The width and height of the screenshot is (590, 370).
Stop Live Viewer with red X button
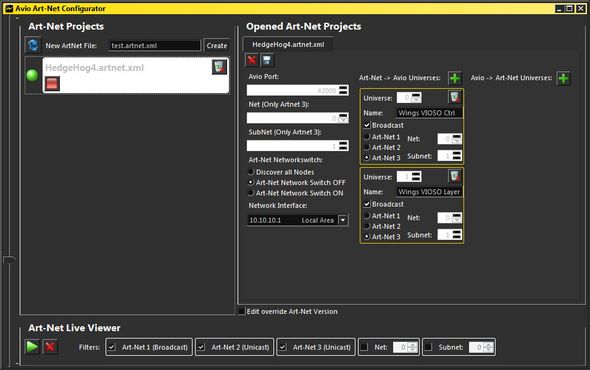[50, 346]
